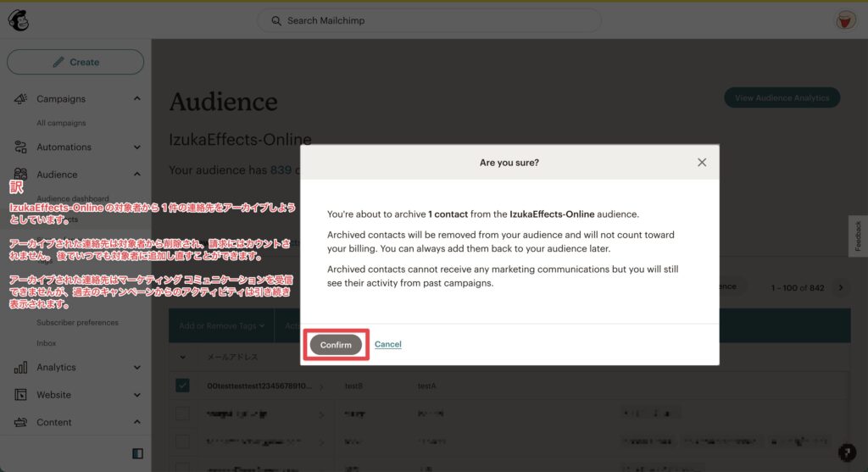Click the Campaigns megaphone icon
The width and height of the screenshot is (868, 472).
(x=20, y=98)
